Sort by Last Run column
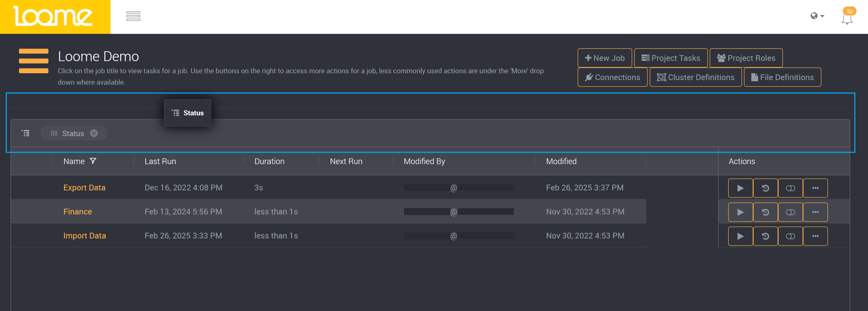868x311 pixels. coord(160,161)
